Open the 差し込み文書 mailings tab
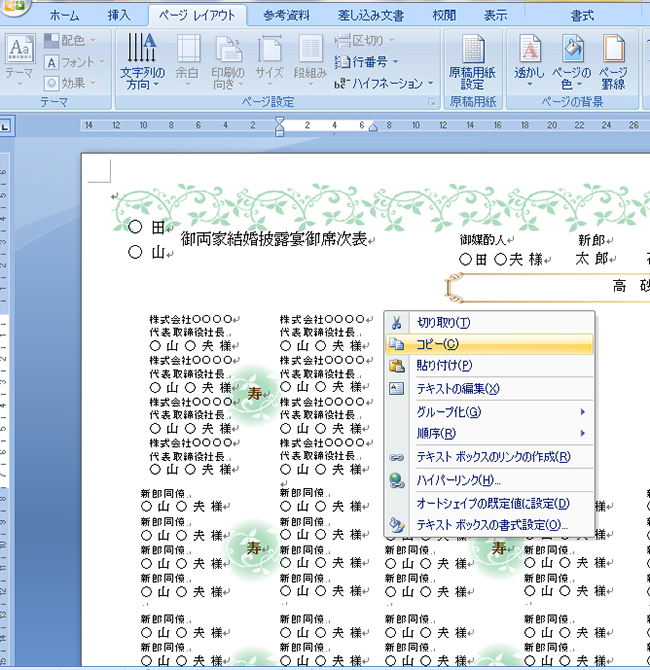Viewport: 650px width, 670px height. [x=371, y=15]
